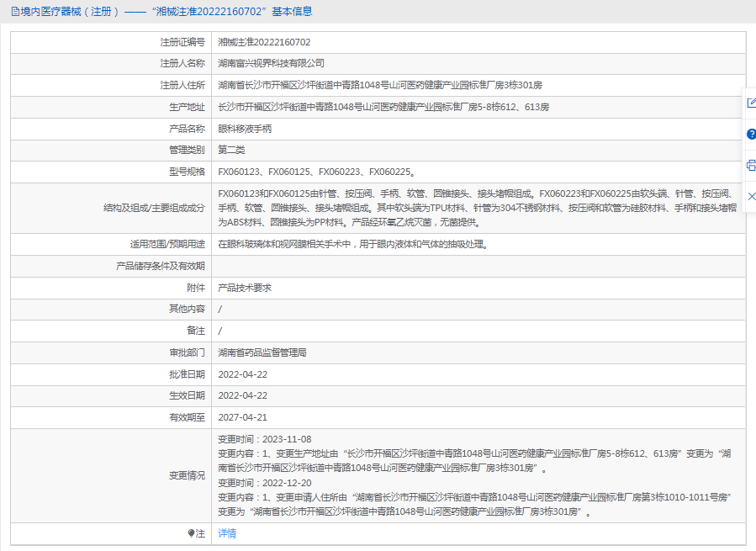
Task: Click registration number value 湘械注准20222160702
Action: [x=263, y=42]
